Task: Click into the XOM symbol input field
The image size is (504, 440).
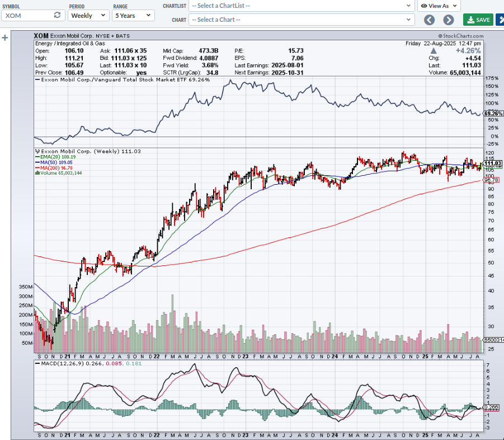Action: coord(28,16)
